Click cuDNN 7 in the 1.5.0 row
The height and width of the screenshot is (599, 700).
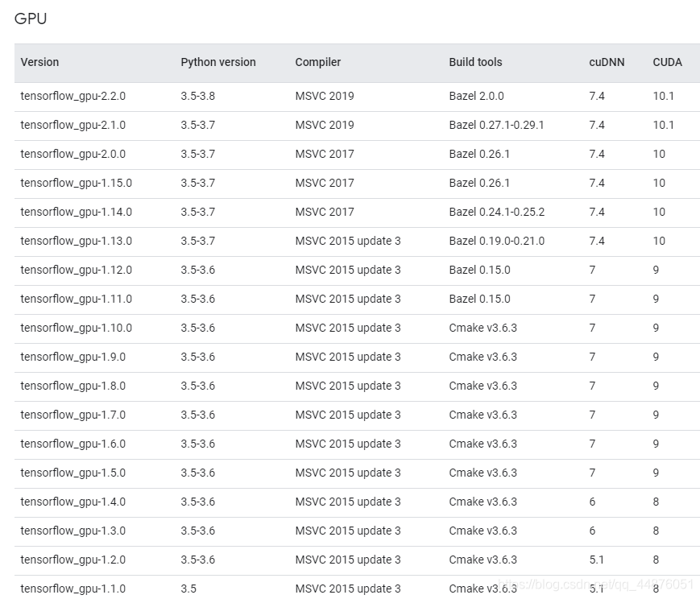[x=592, y=473]
